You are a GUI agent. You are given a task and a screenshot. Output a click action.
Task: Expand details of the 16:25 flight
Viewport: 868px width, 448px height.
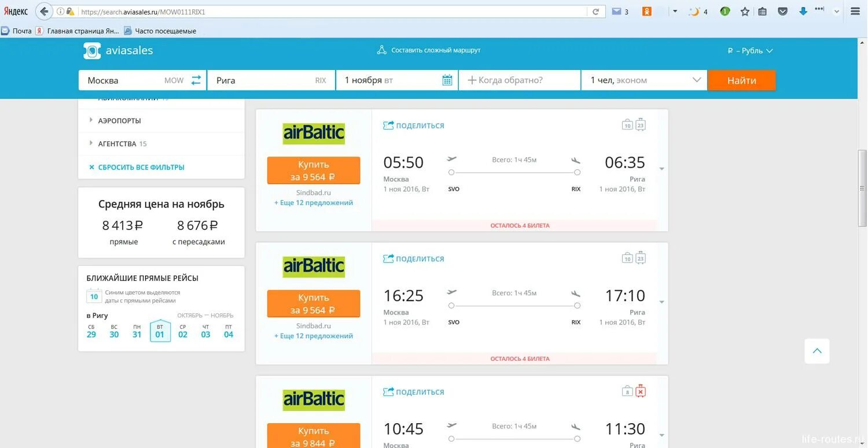pyautogui.click(x=661, y=302)
